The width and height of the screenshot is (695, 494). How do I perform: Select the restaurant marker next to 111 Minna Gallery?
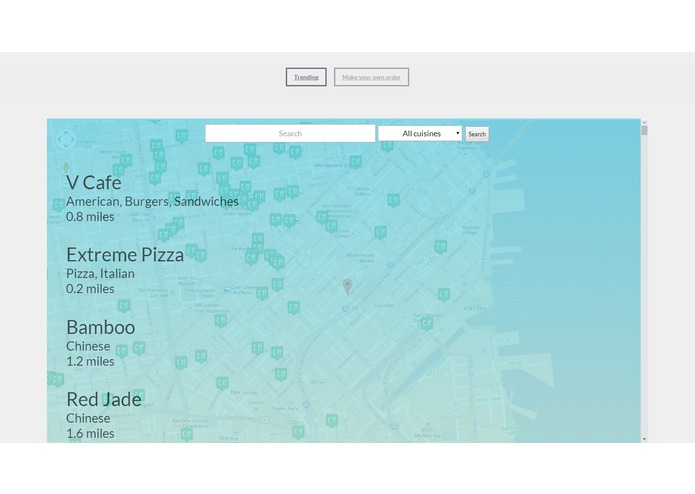(x=393, y=200)
